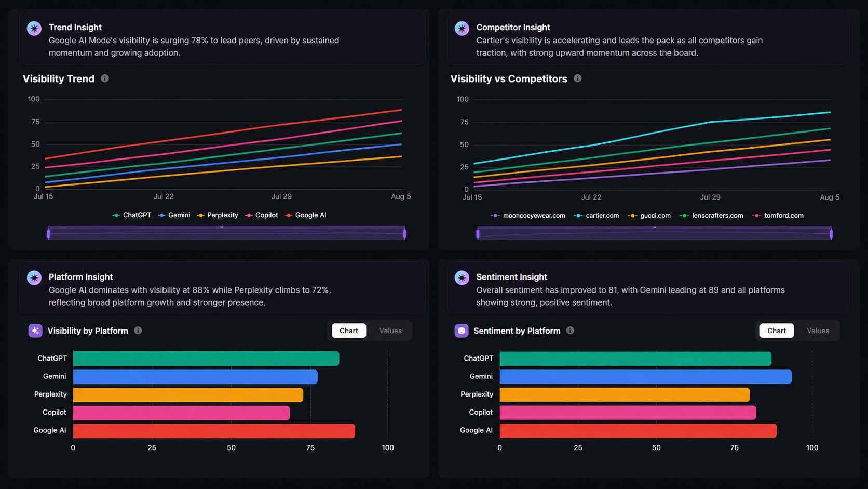Viewport: 868px width, 489px height.
Task: Click the ChatGPT bar in Sentiment by Platform
Action: (635, 359)
